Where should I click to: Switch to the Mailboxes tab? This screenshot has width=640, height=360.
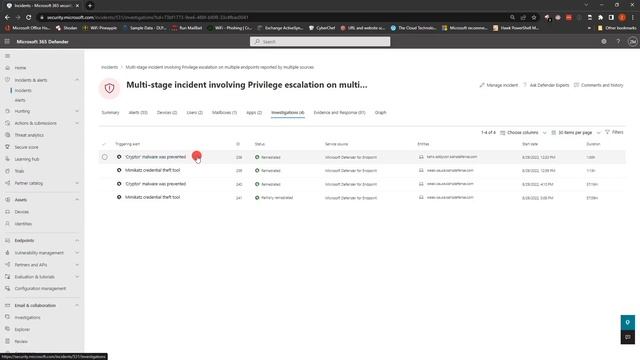(224, 113)
